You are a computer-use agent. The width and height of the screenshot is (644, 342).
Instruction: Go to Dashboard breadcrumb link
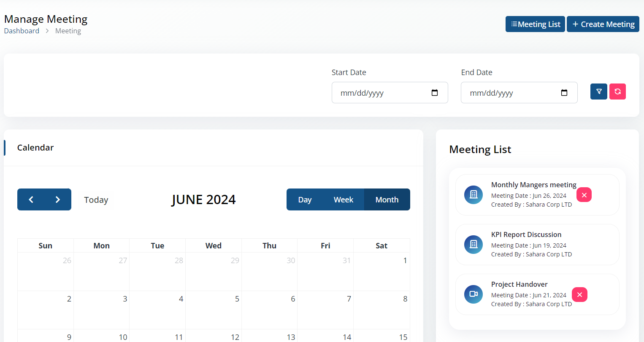click(22, 31)
